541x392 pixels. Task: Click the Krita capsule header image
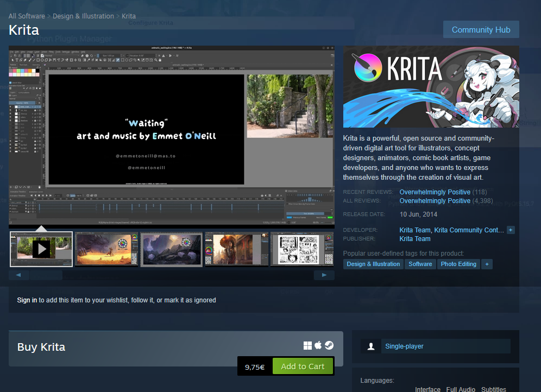tap(431, 87)
